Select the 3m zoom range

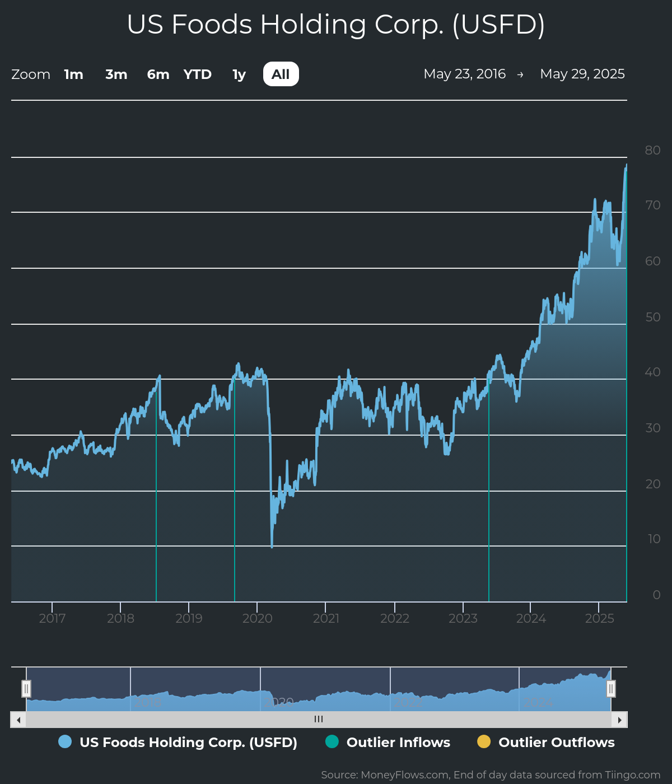tap(116, 74)
